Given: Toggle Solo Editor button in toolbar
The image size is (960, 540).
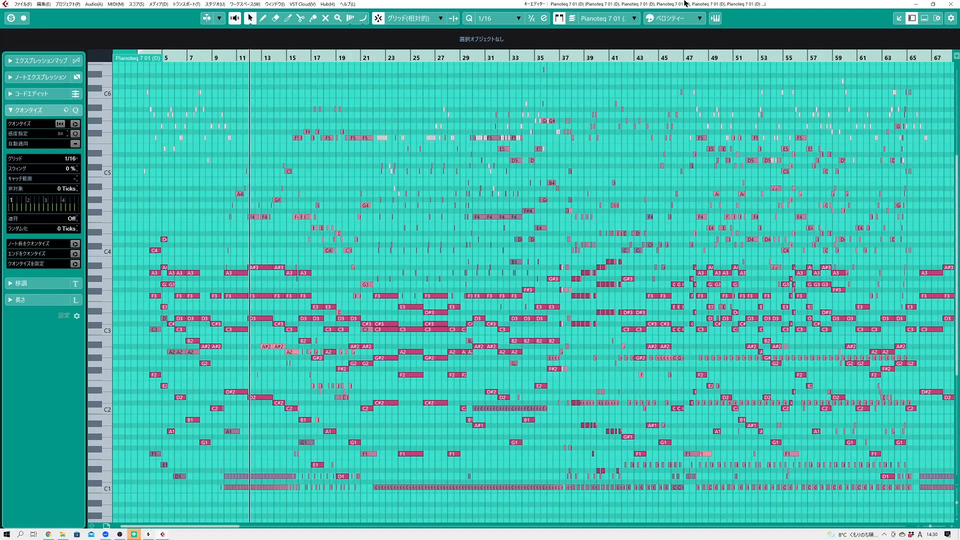Looking at the screenshot, I should pos(10,18).
